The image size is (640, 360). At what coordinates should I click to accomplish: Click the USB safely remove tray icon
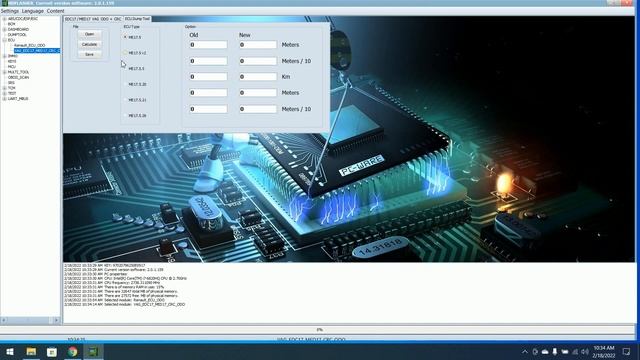(x=555, y=352)
